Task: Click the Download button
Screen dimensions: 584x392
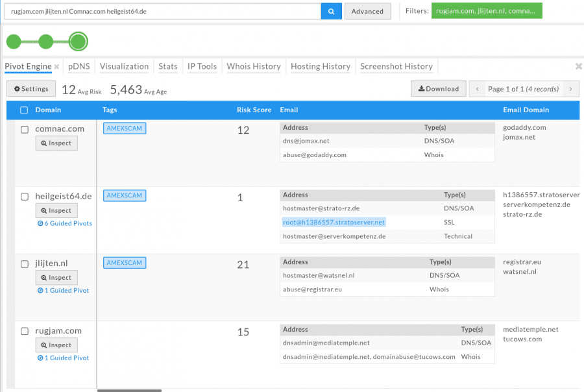Action: (x=439, y=89)
